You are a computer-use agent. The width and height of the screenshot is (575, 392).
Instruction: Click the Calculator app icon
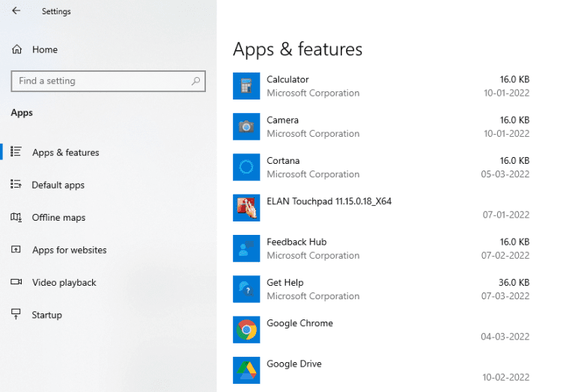246,86
